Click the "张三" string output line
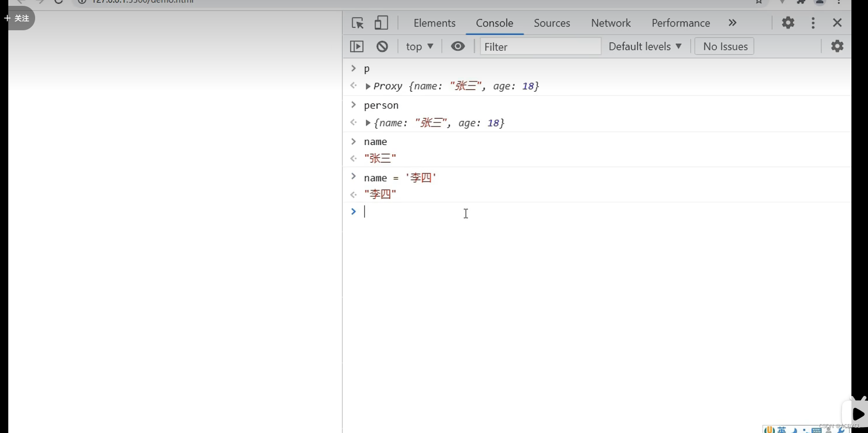868x433 pixels. coord(380,158)
